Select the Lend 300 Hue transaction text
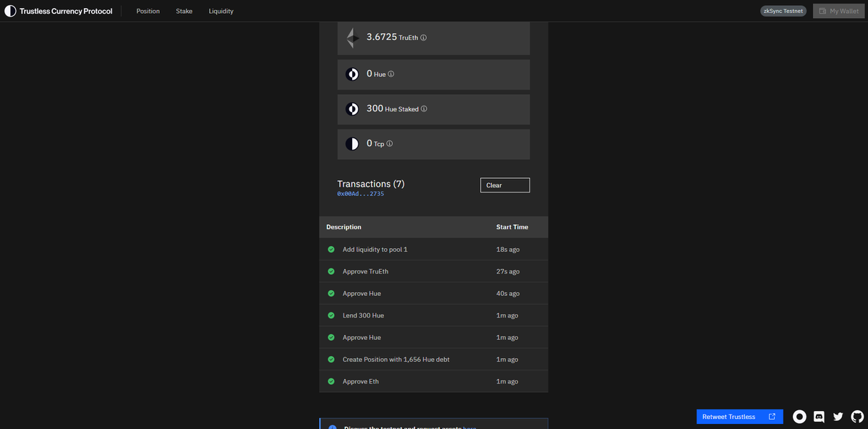This screenshot has height=429, width=868. pyautogui.click(x=363, y=315)
